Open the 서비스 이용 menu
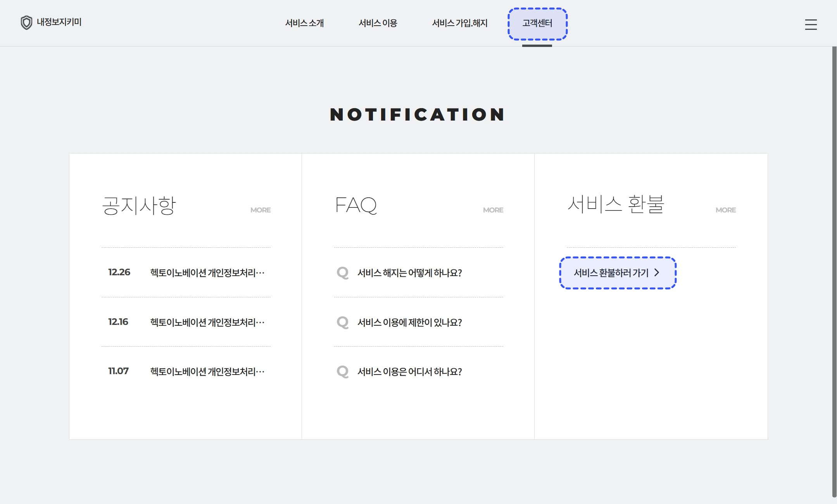 click(378, 23)
